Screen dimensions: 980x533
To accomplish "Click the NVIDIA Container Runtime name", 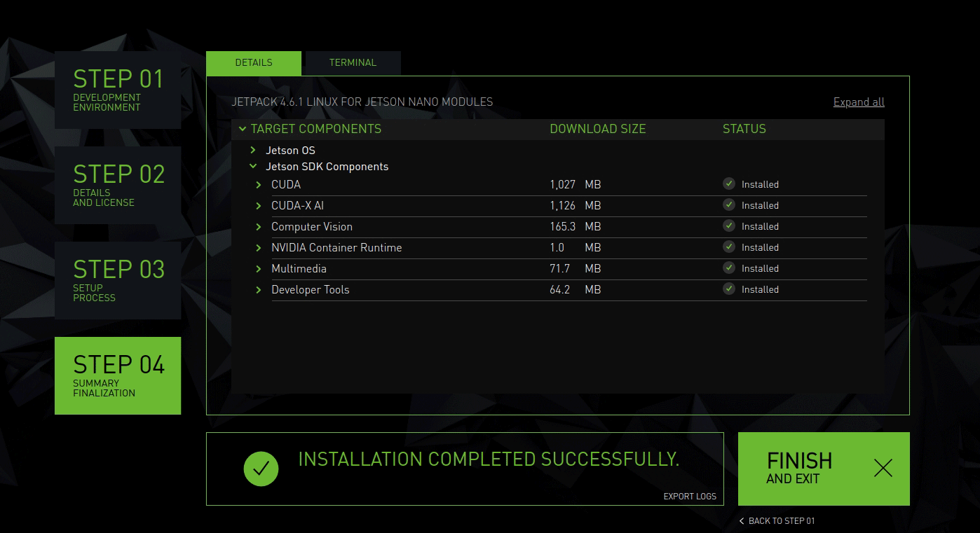I will (x=336, y=248).
